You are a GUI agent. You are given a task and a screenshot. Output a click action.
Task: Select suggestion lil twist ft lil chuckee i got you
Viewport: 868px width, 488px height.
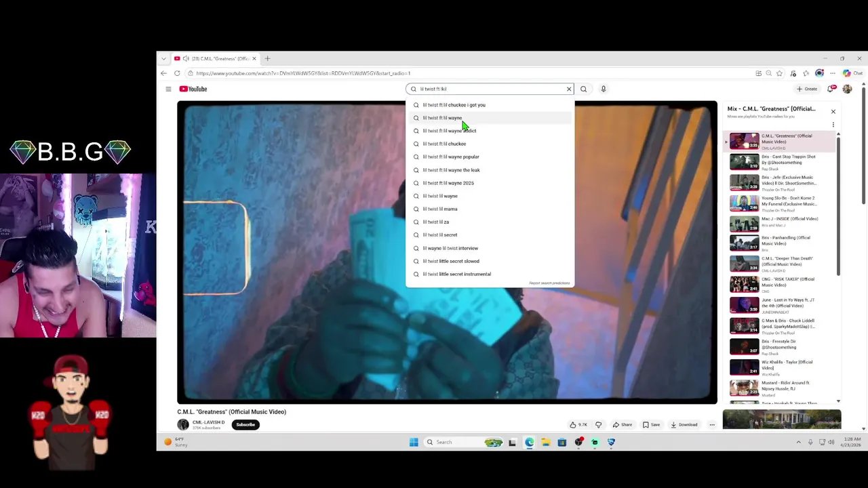point(490,105)
